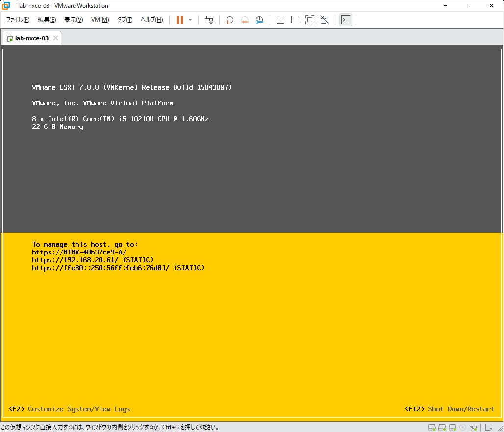Open the ヘルプ(H) menu
Image resolution: width=504 pixels, height=432 pixels.
pos(151,20)
